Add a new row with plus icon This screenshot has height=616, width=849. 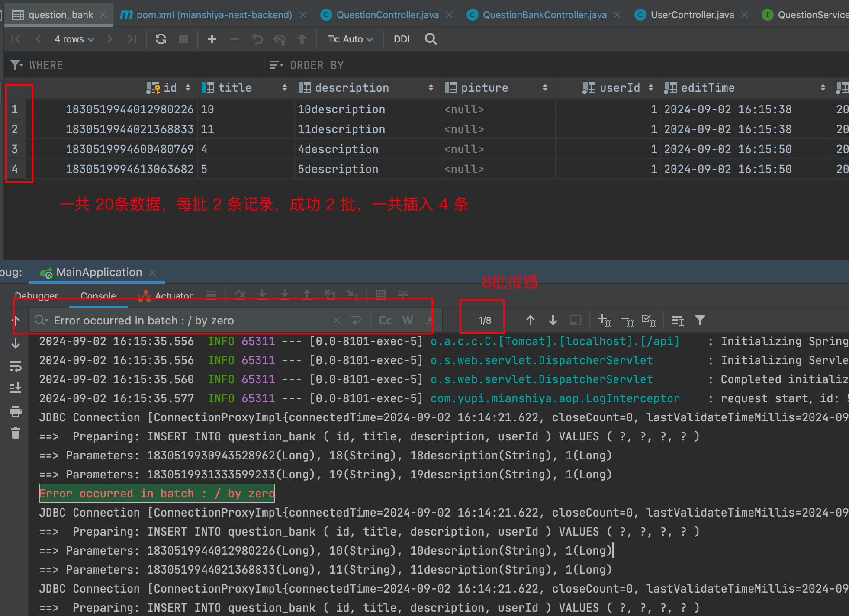(212, 39)
